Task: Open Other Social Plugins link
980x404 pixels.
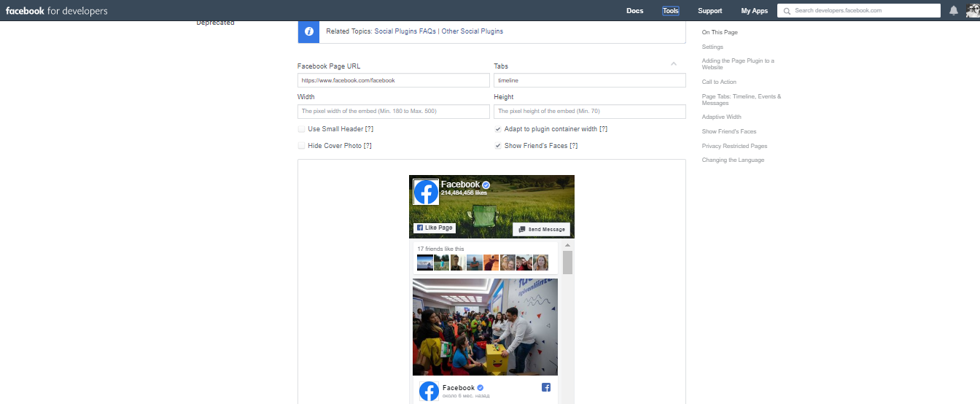Action: pyautogui.click(x=472, y=31)
